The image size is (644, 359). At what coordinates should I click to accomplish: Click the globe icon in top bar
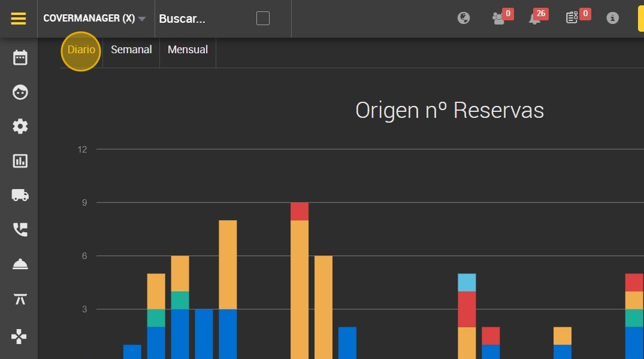coord(464,18)
